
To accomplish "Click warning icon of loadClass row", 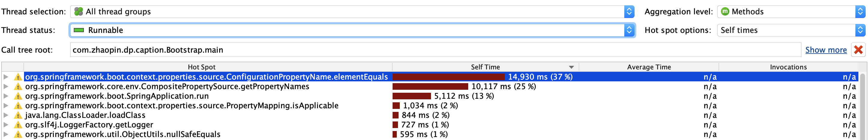I will (18, 115).
